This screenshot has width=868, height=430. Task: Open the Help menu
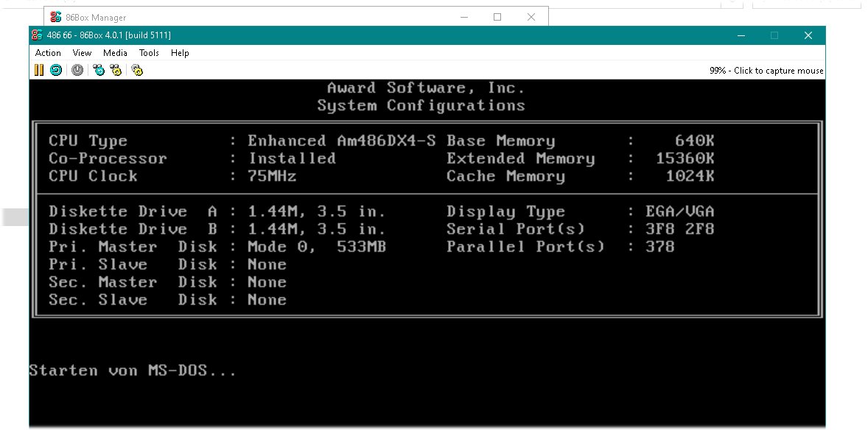tap(180, 52)
